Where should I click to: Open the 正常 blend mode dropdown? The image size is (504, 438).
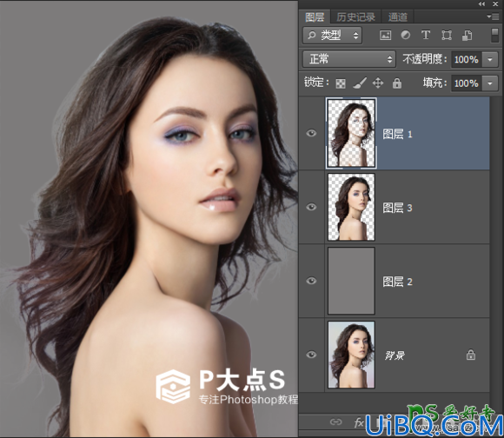click(348, 59)
